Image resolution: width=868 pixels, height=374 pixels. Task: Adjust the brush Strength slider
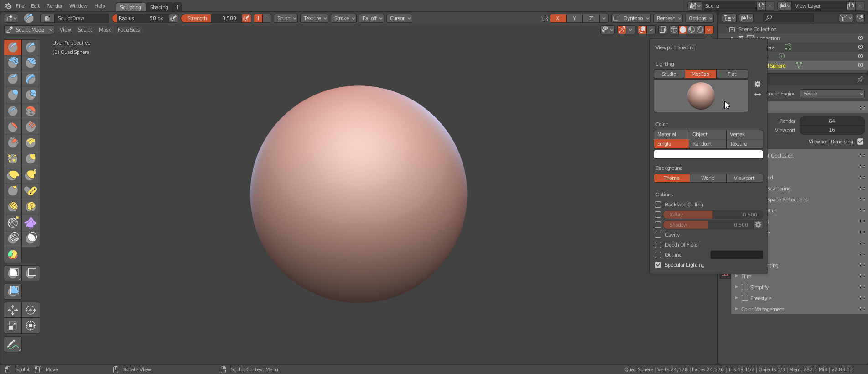pos(212,18)
